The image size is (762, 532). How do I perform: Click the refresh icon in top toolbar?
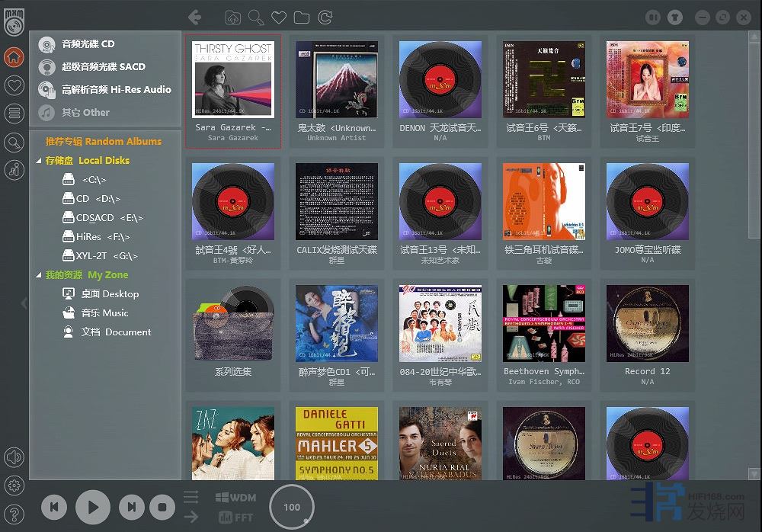tap(325, 18)
